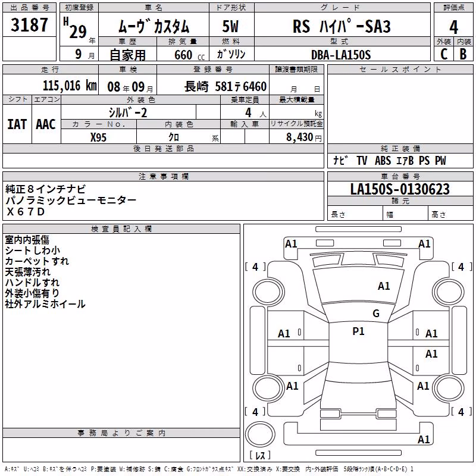Click the note 純正8インチナビ
The image size is (476, 476).
coord(46,189)
